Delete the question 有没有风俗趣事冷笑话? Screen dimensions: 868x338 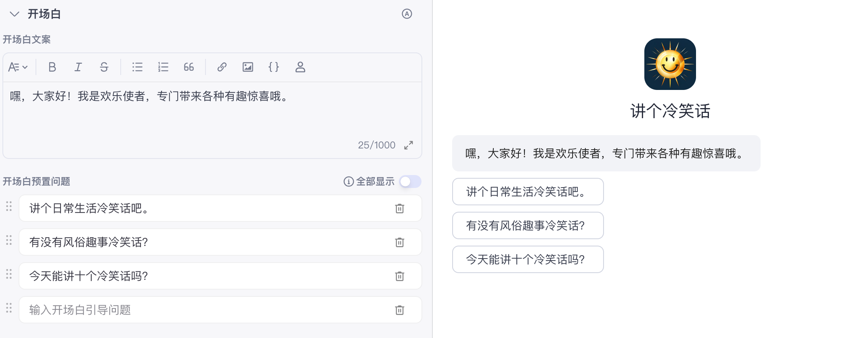400,242
